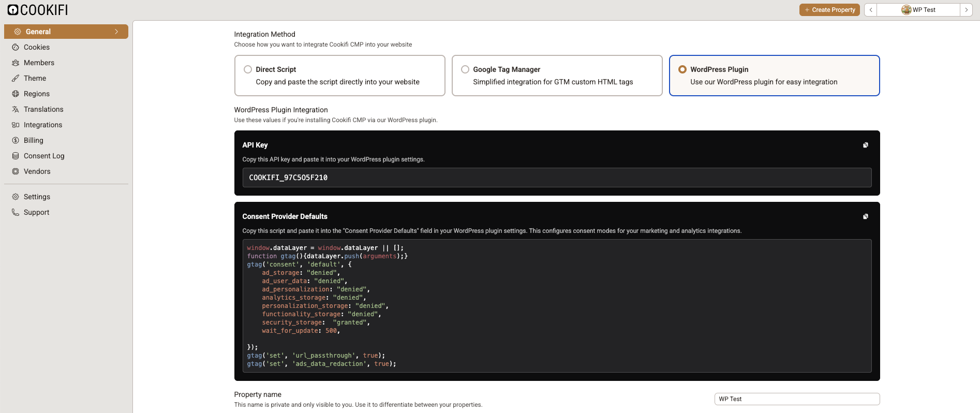Click the API Key heading
Screen dimensions: 980x413
point(255,145)
